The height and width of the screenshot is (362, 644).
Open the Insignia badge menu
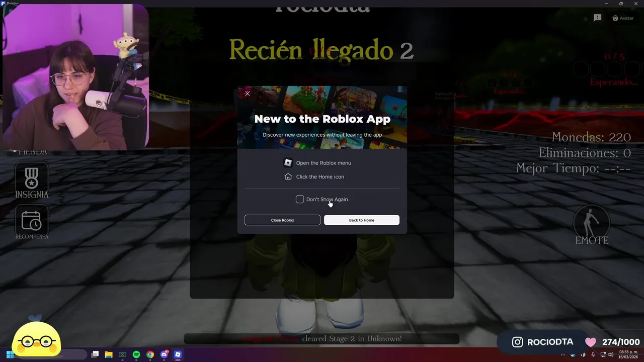(32, 180)
